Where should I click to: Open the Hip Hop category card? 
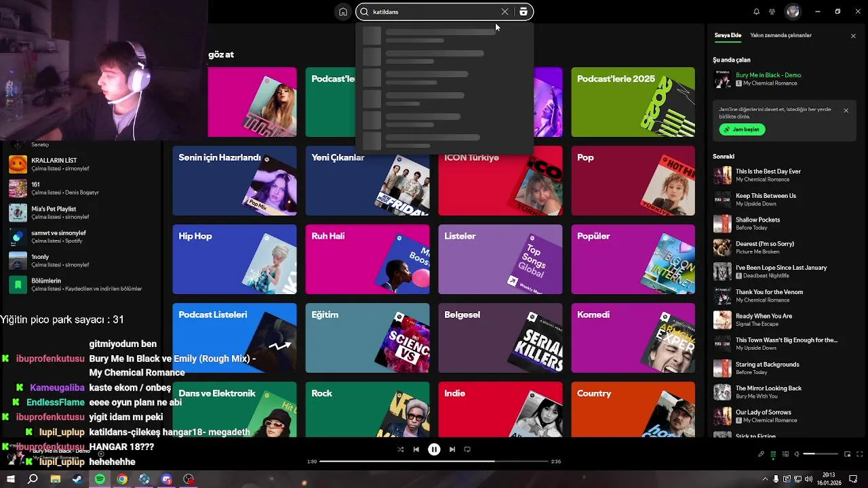tap(235, 259)
